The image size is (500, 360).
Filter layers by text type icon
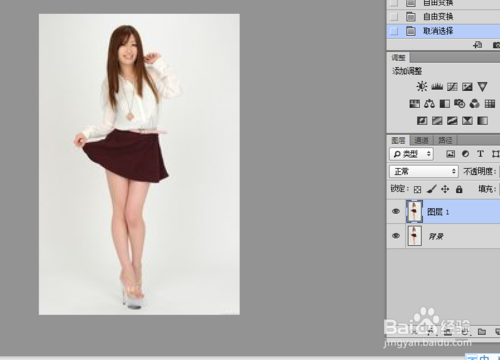(x=480, y=154)
